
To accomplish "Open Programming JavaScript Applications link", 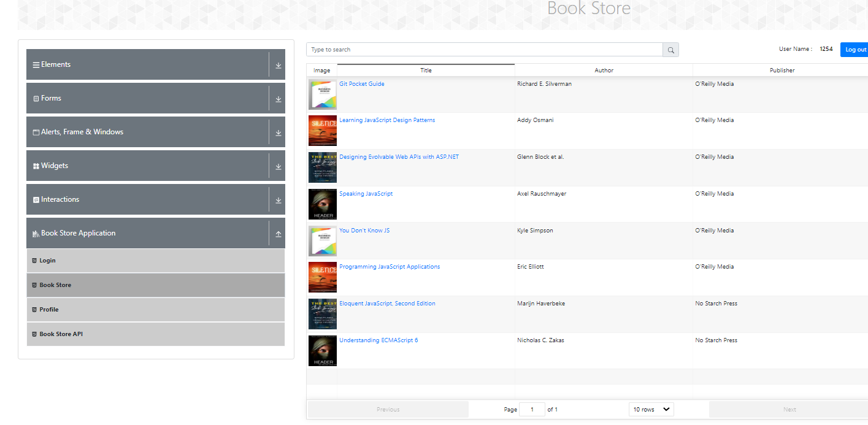I will [390, 267].
